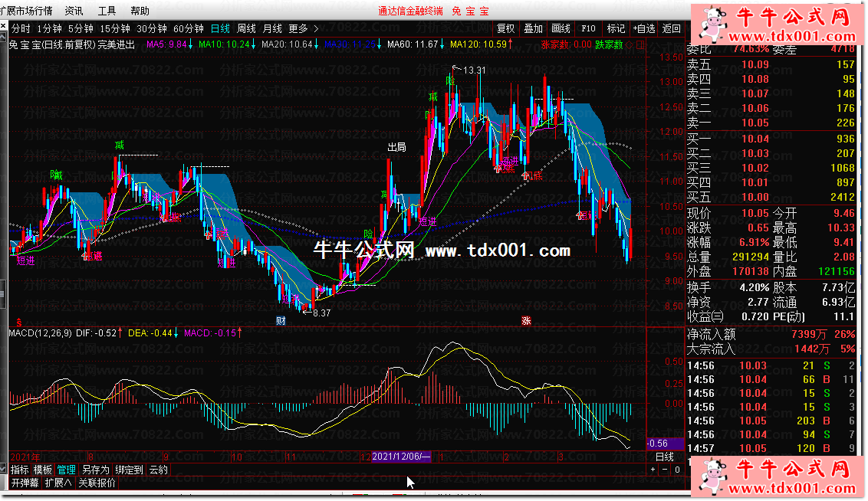Click the red 涨 marker on chart
The width and height of the screenshot is (868, 501).
tap(526, 321)
